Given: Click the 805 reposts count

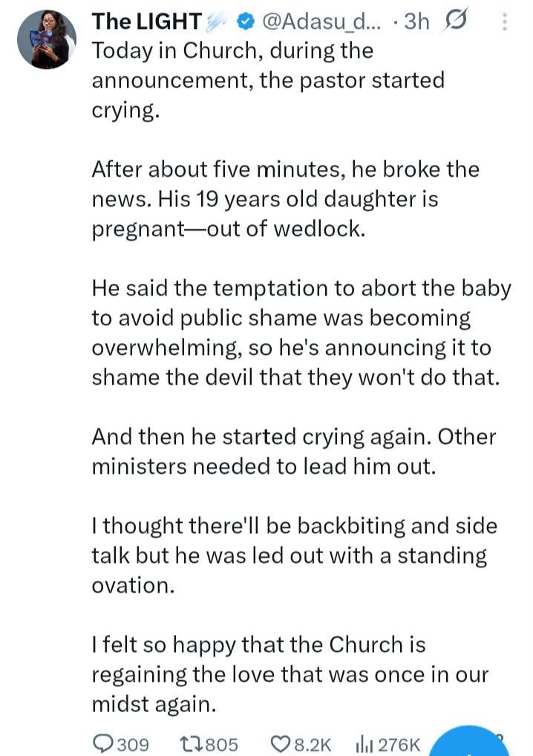Looking at the screenshot, I should tap(223, 743).
